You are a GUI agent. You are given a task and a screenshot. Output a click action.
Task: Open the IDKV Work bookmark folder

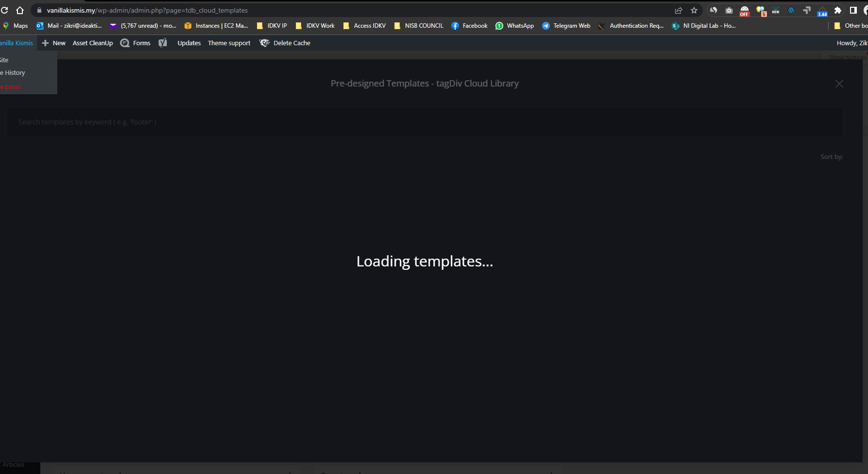315,26
